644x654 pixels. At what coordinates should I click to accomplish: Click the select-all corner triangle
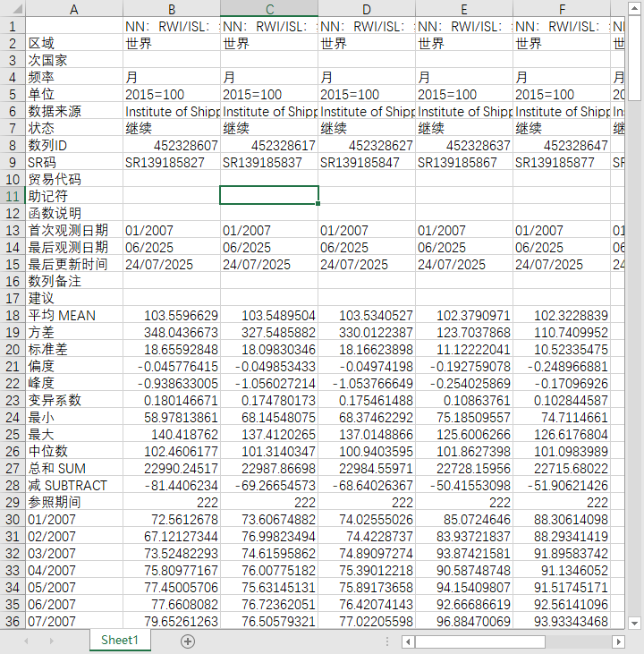click(13, 8)
